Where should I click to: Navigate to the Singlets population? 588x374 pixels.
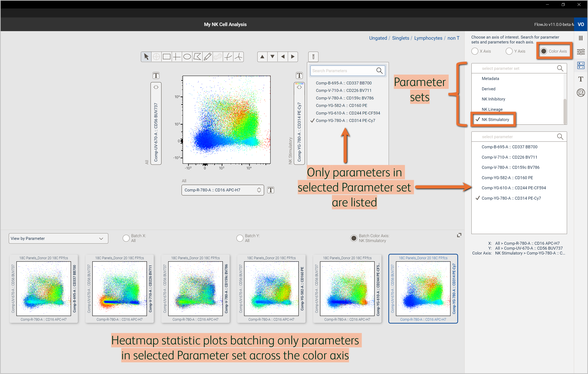pos(401,38)
